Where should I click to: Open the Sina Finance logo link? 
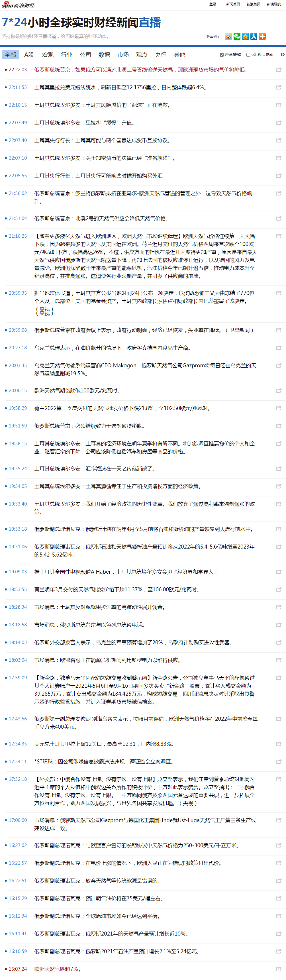[x=18, y=5]
